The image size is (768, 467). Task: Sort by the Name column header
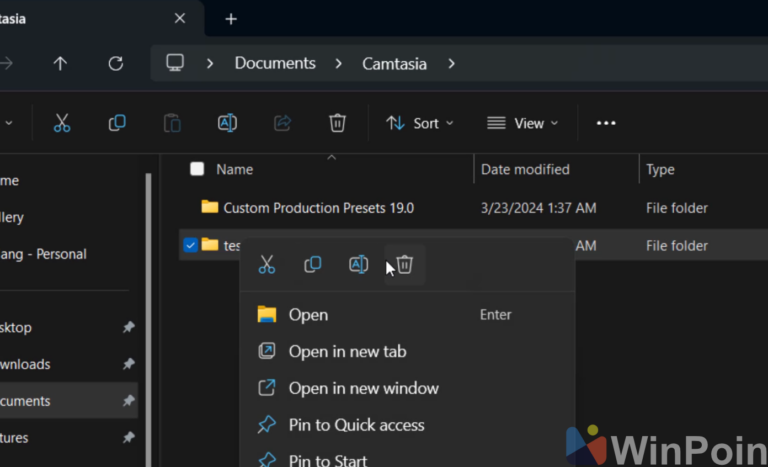[x=235, y=169]
